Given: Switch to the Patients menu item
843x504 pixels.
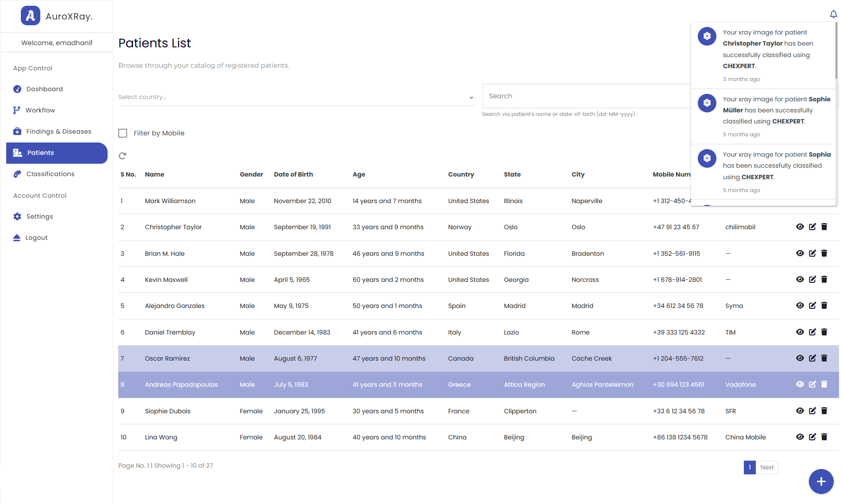Looking at the screenshot, I should click(x=41, y=152).
